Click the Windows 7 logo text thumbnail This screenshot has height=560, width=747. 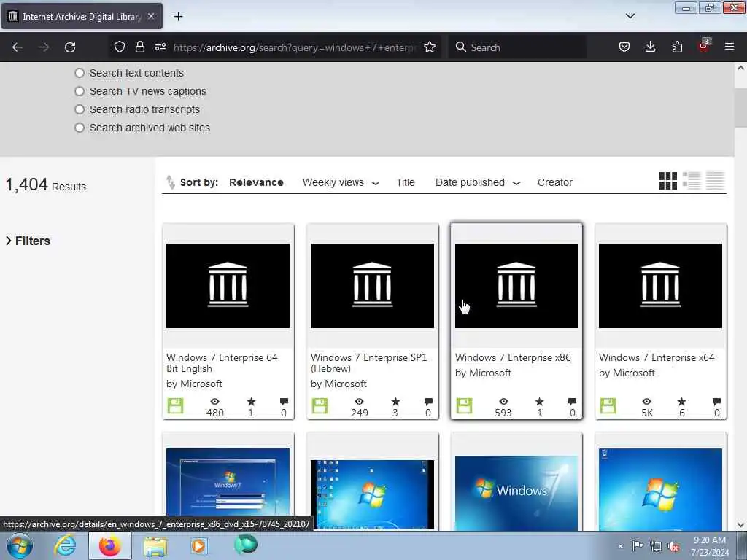(516, 493)
